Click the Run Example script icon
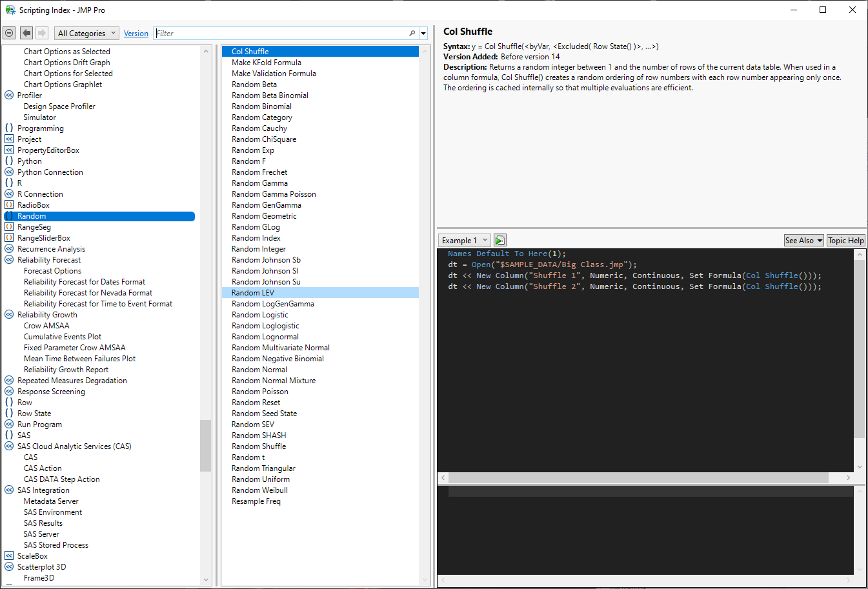Viewport: 868px width, 589px height. 500,240
